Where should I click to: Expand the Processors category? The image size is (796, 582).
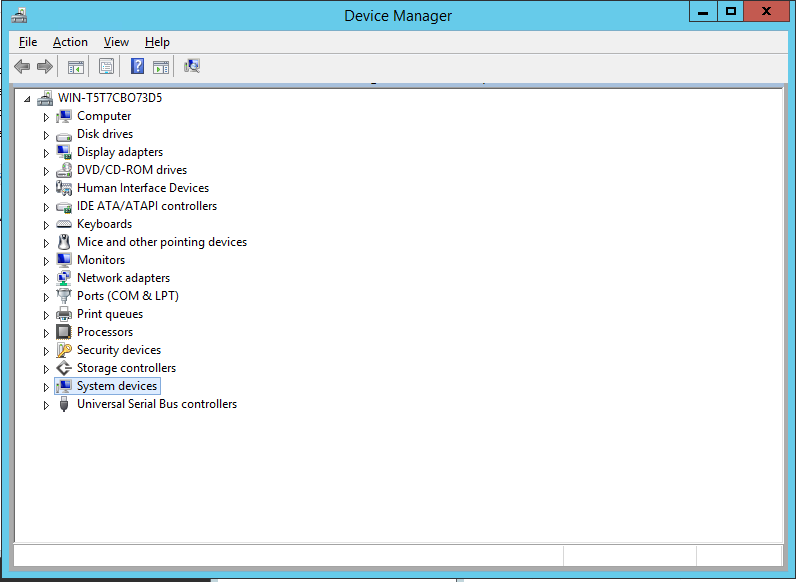click(x=46, y=334)
